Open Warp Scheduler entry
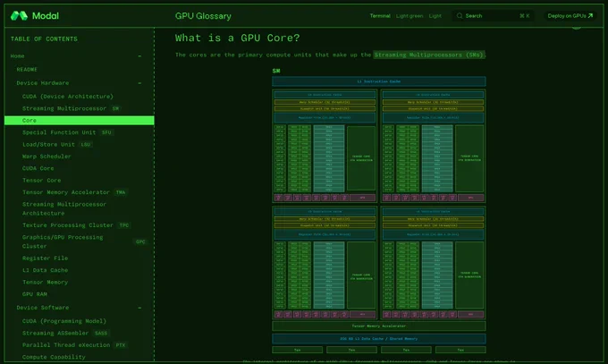 pyautogui.click(x=46, y=157)
